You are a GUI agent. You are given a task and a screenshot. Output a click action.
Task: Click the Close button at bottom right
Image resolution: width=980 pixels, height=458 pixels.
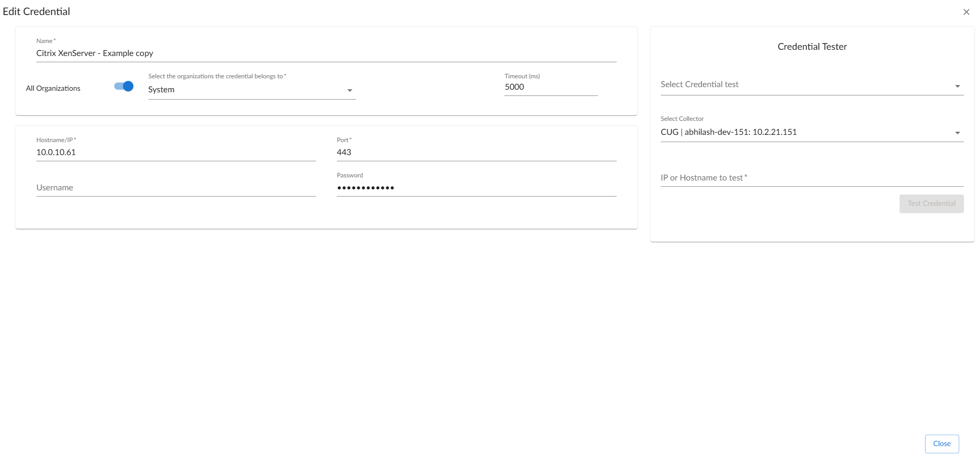tap(942, 444)
